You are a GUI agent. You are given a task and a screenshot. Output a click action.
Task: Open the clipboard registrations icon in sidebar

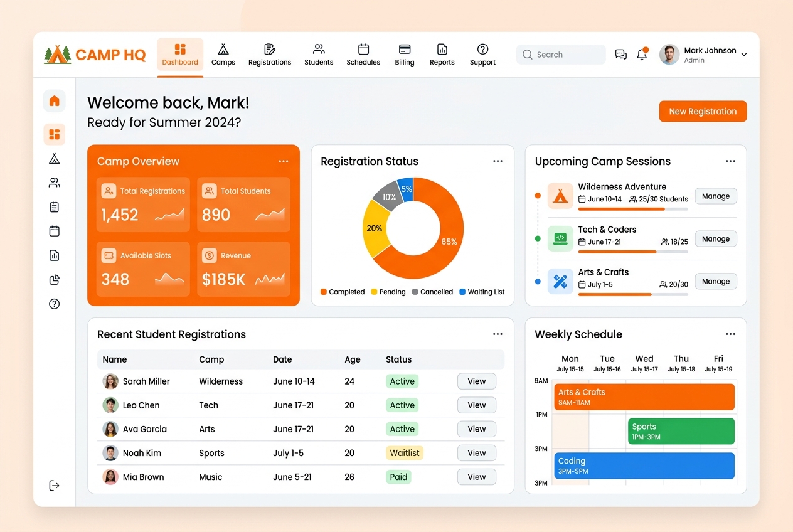point(55,207)
